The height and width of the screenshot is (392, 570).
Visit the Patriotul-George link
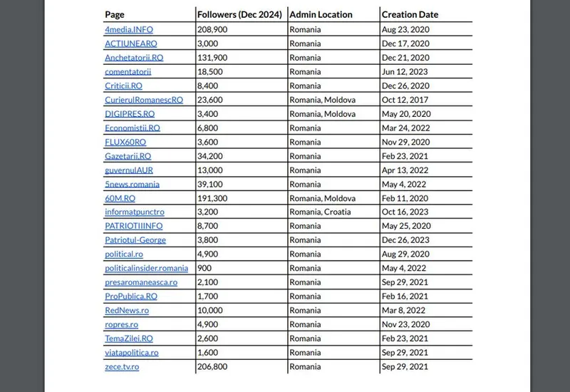pos(135,240)
